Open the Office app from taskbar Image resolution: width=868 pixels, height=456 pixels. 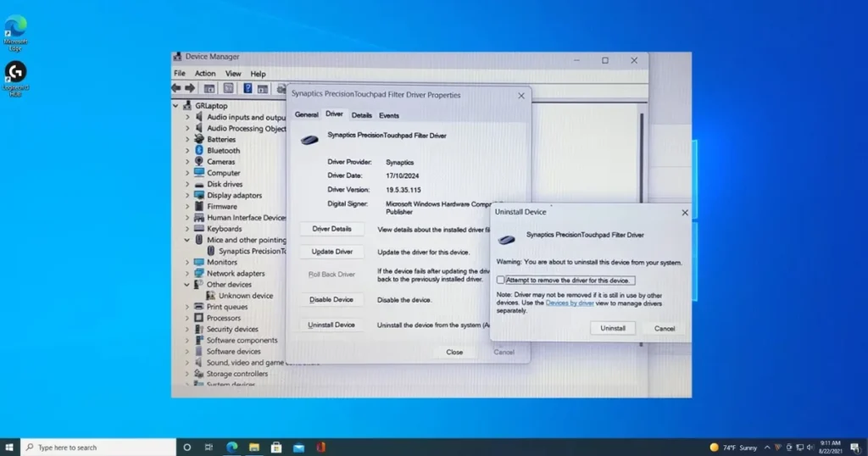coord(321,448)
